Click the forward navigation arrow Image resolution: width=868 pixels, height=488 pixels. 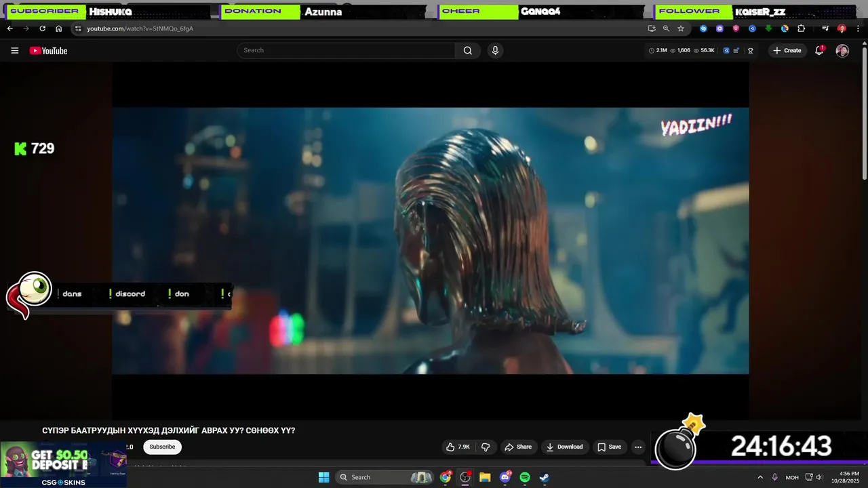pyautogui.click(x=26, y=28)
